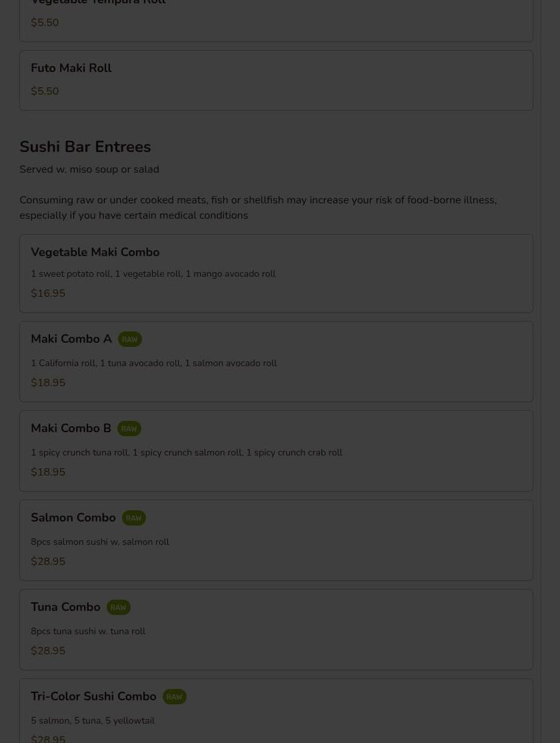Screen dimensions: 560x743
Task: Open the Maki Combo B title
Action: coord(71,428)
